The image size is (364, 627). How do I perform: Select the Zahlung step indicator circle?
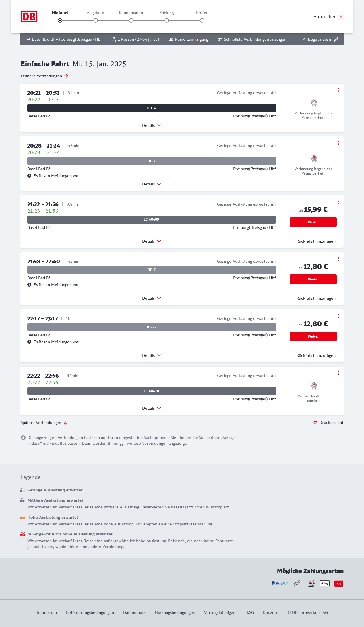click(167, 20)
